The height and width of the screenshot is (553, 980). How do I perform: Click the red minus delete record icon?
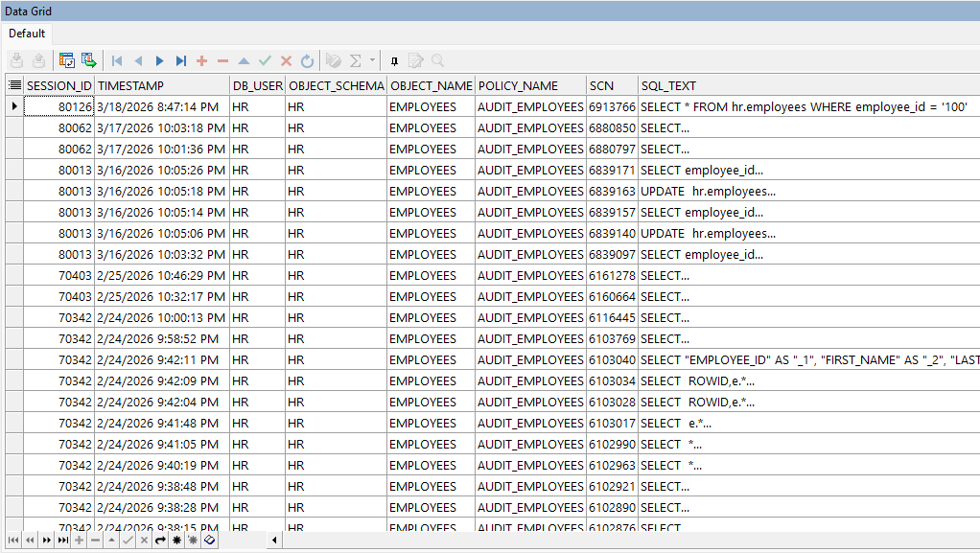(222, 60)
